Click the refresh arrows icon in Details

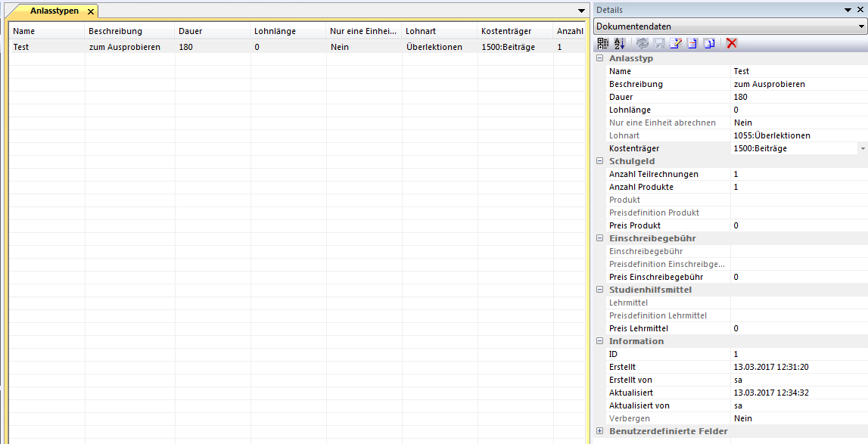642,43
